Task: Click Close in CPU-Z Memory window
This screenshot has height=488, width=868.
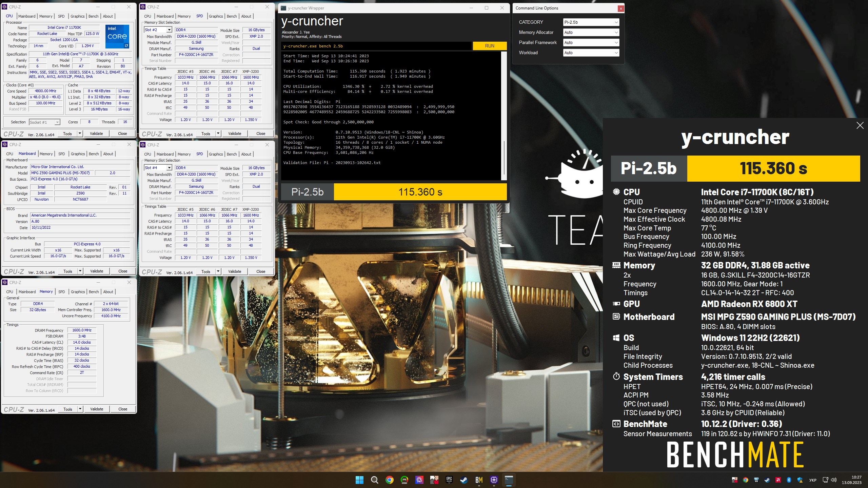Action: click(123, 409)
